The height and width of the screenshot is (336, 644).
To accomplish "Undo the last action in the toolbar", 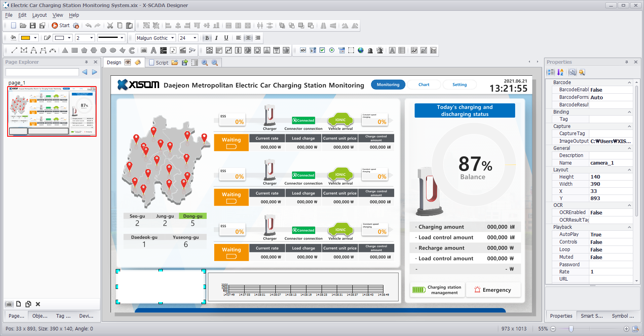I will click(88, 26).
